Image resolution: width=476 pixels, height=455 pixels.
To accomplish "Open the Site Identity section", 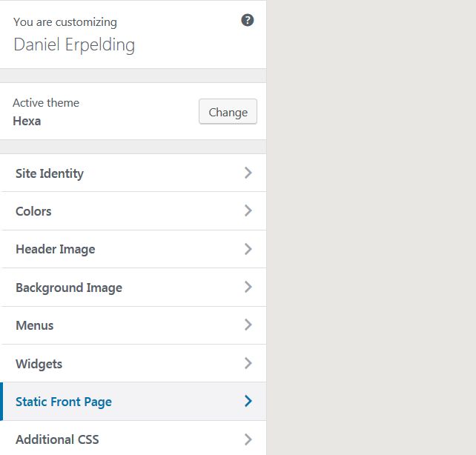I will click(x=50, y=173).
